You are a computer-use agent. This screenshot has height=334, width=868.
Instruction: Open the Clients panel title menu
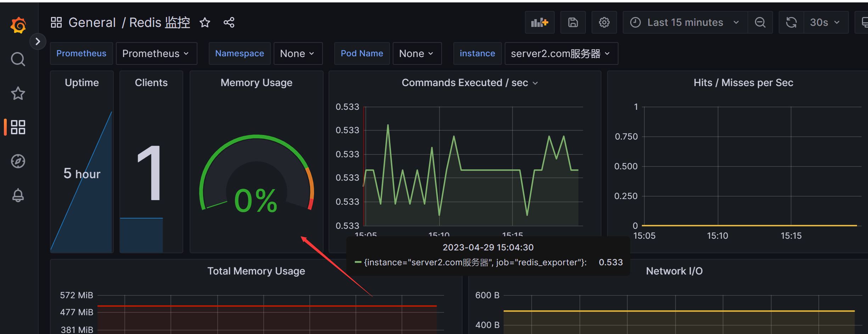coord(151,83)
